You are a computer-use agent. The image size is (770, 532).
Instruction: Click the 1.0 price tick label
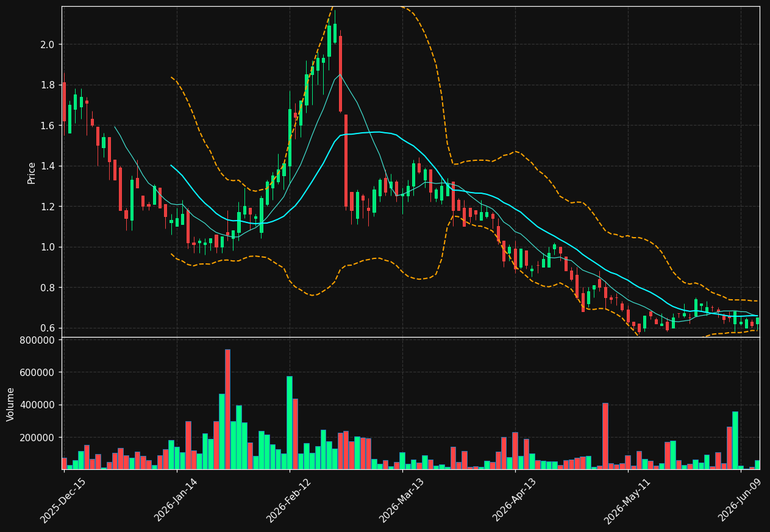(47, 247)
